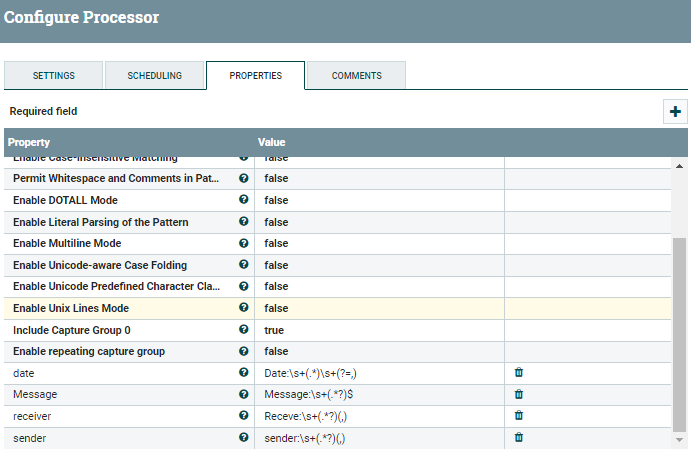Click the add property plus icon

[676, 112]
